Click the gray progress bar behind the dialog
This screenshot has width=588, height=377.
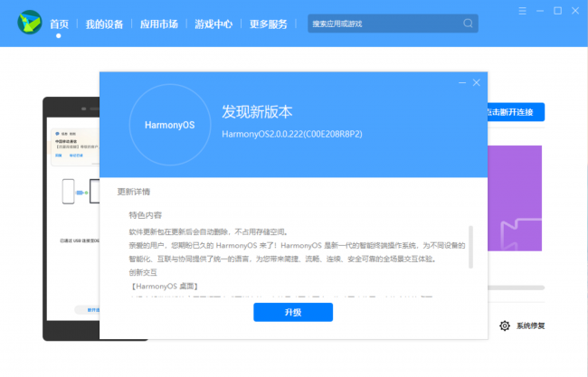tap(516, 287)
